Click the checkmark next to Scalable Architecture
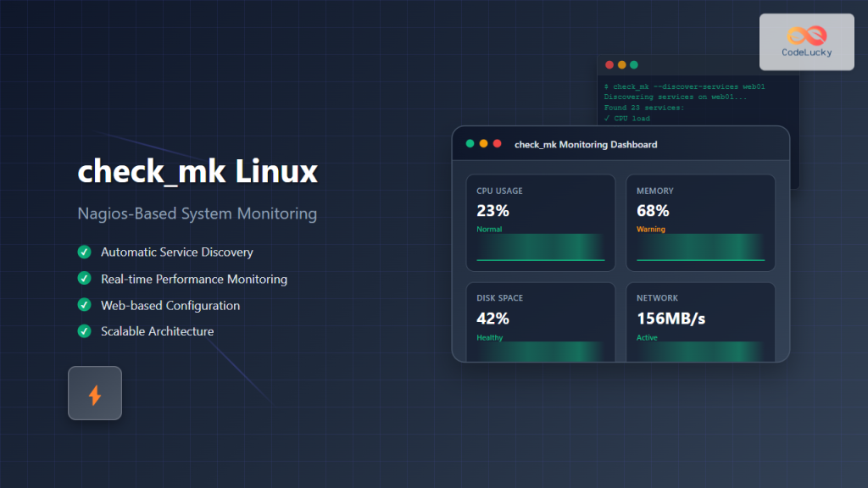868x488 pixels. tap(83, 332)
